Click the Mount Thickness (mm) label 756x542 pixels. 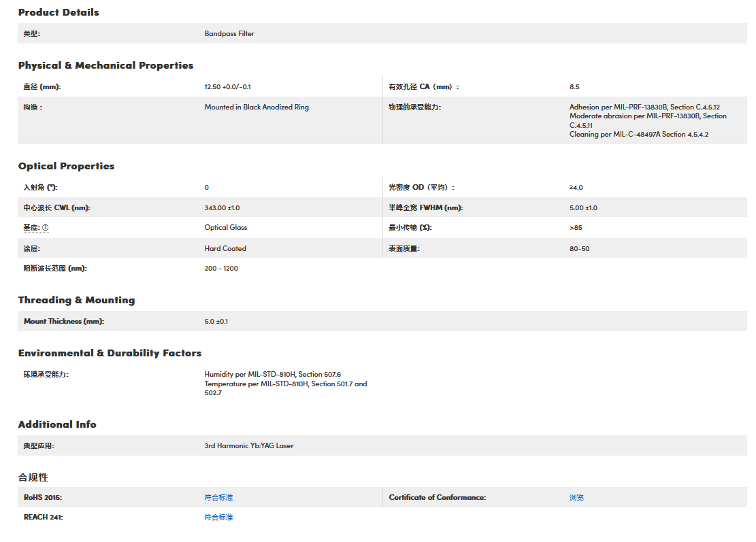coord(63,321)
